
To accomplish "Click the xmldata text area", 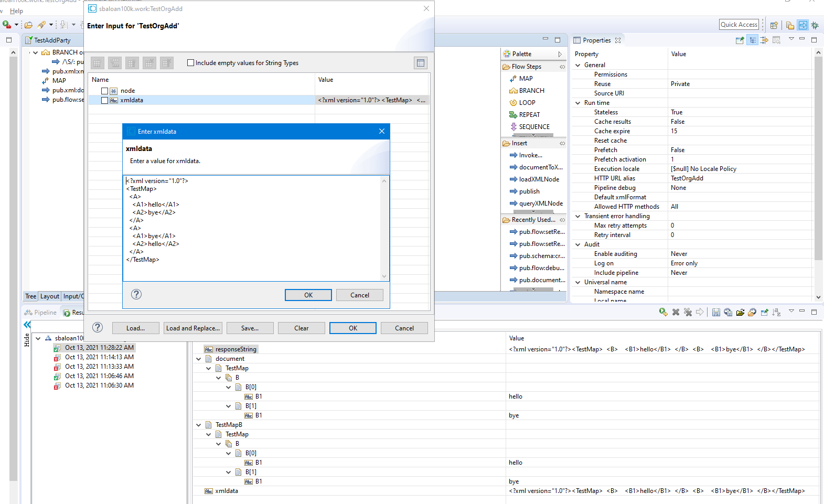I will coord(252,228).
